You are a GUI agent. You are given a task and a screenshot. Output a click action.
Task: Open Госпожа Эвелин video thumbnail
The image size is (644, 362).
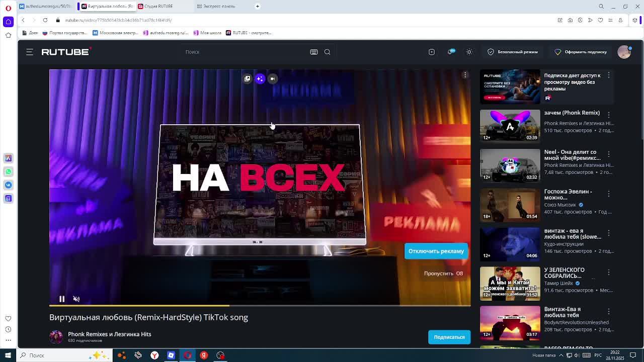[x=510, y=205]
